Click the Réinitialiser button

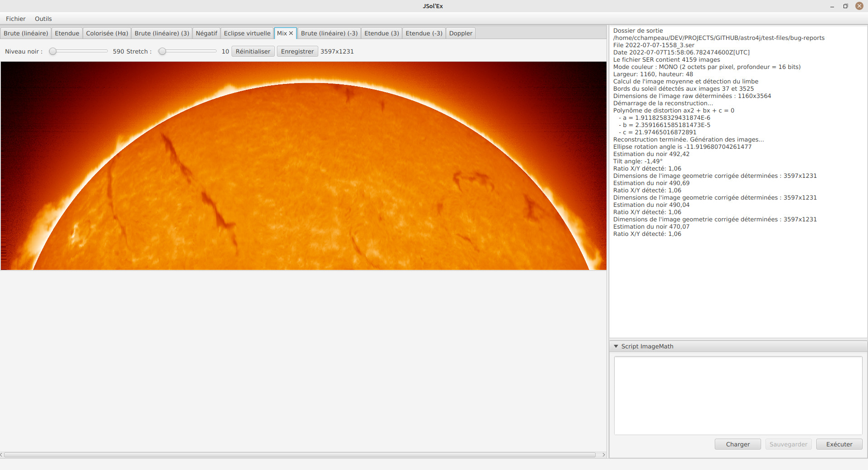252,51
